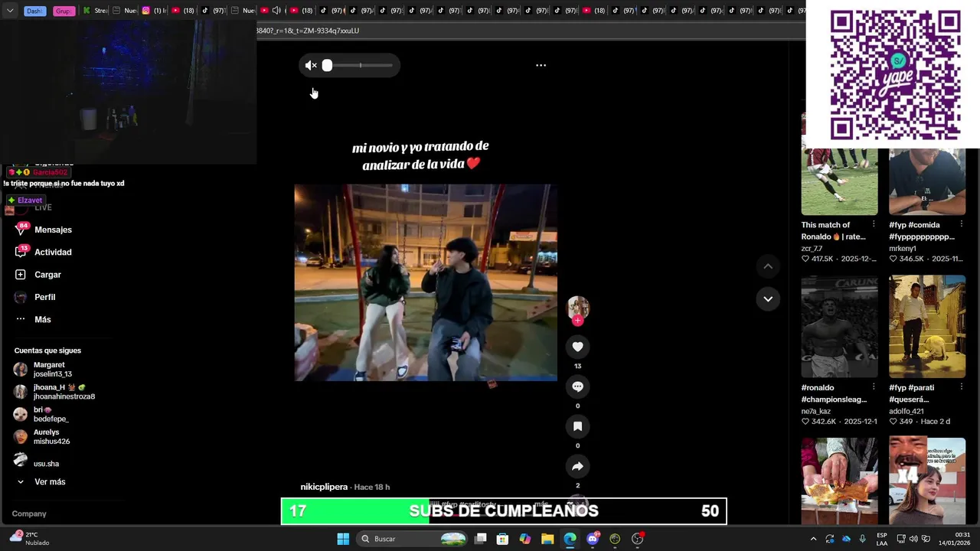Go to the previous video with the up chevron
980x551 pixels.
click(768, 266)
